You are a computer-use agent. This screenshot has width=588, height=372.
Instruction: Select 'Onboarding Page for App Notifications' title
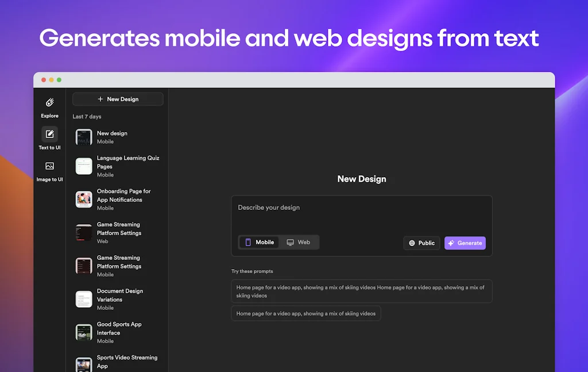pos(124,195)
